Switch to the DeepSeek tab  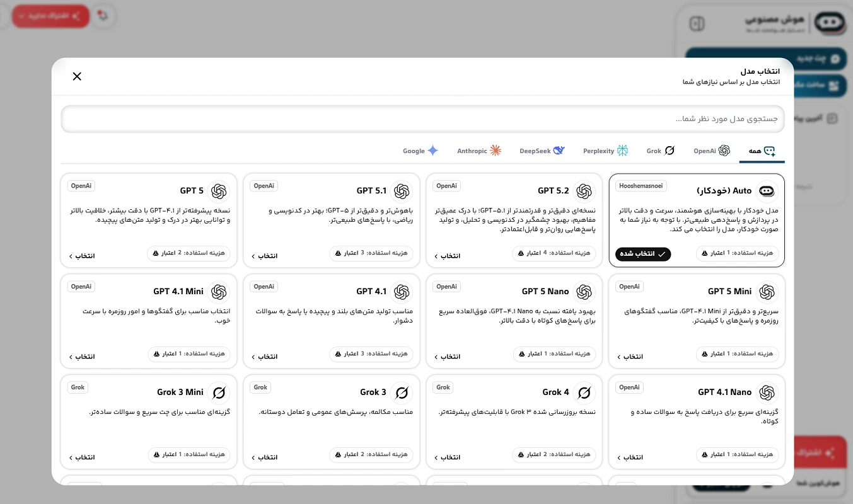(x=542, y=151)
